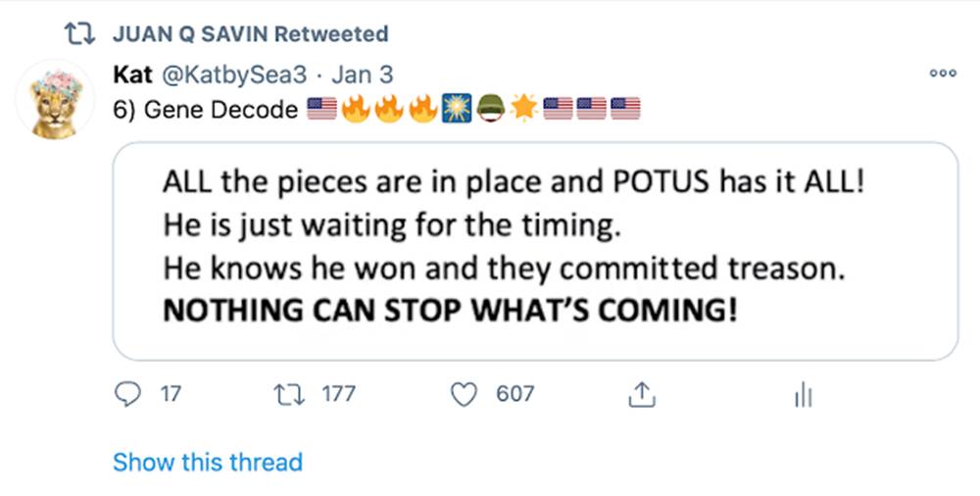Click the reply count "17"
This screenshot has height=496, width=980.
click(x=171, y=394)
